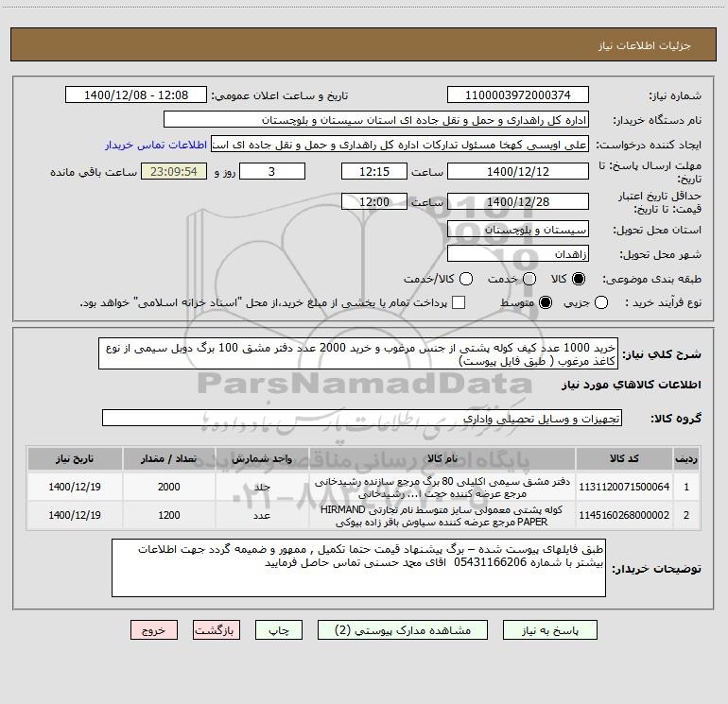Image resolution: width=728 pixels, height=704 pixels.
Task: Click the announcement date field 1400/12/08 - 12:08
Action: click(136, 94)
